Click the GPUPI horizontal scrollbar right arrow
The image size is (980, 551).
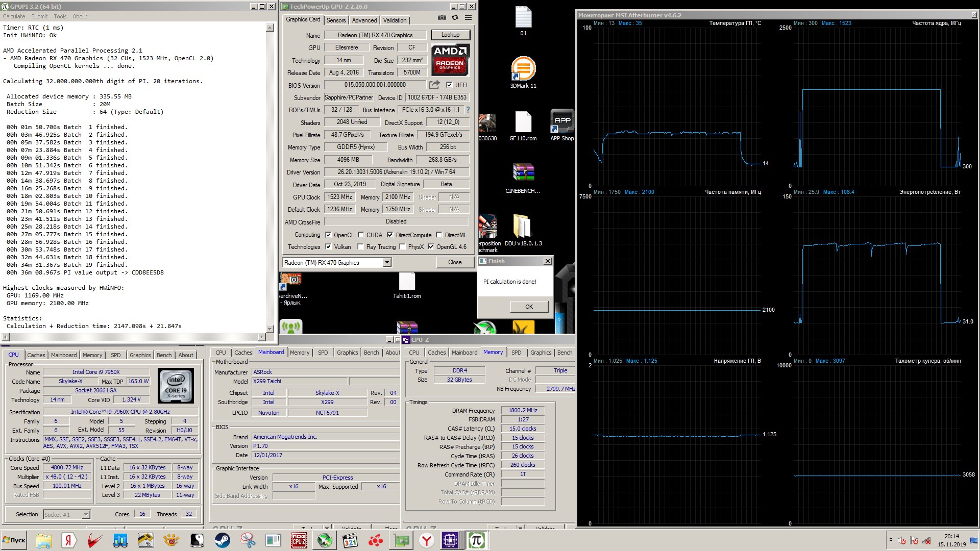coord(261,337)
